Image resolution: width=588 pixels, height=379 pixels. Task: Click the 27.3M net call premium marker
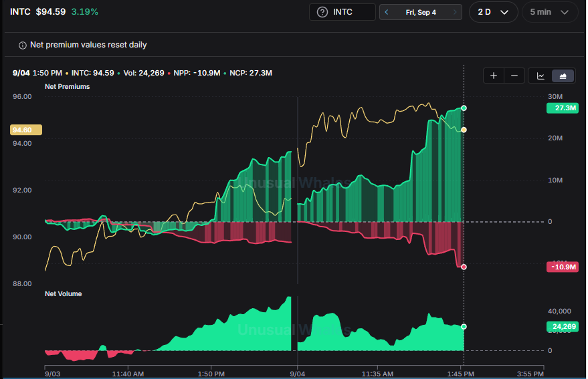pyautogui.click(x=464, y=108)
